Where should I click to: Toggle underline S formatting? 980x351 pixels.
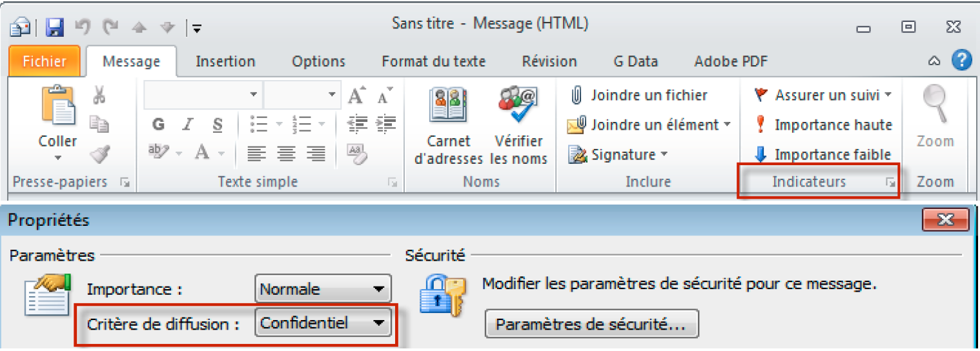[218, 125]
